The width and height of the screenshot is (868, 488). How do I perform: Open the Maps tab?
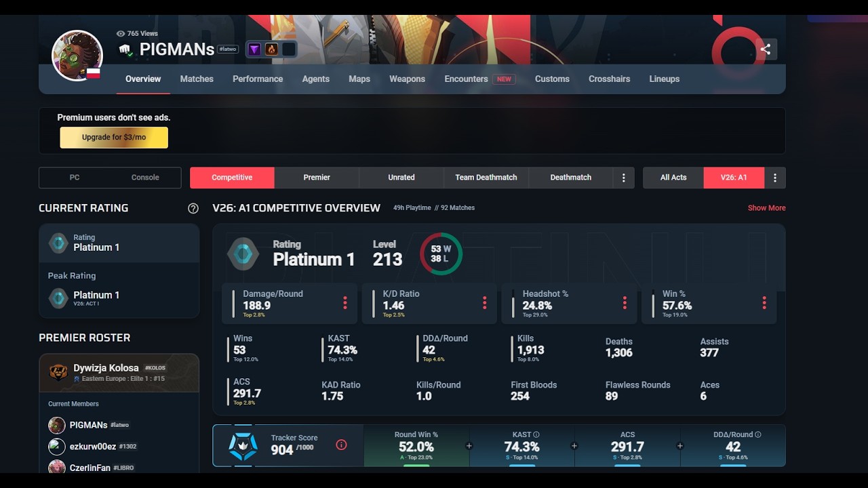pos(359,79)
